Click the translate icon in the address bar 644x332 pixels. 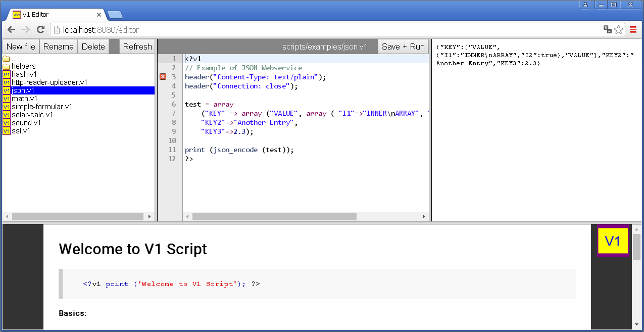coord(608,30)
